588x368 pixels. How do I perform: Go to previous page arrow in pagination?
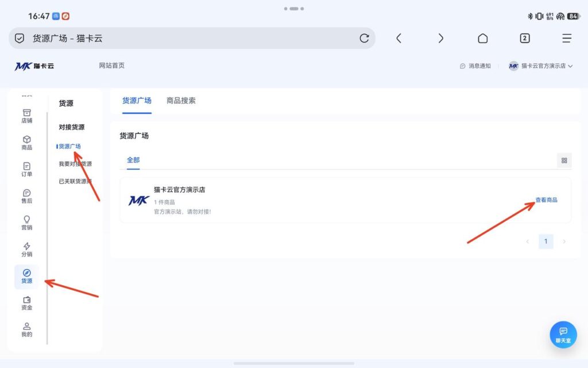pyautogui.click(x=527, y=241)
